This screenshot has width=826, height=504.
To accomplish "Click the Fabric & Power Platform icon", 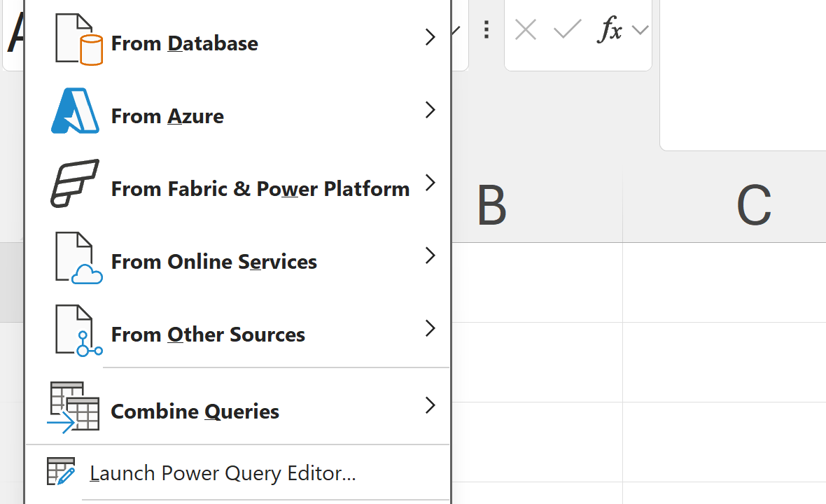I will 75,183.
